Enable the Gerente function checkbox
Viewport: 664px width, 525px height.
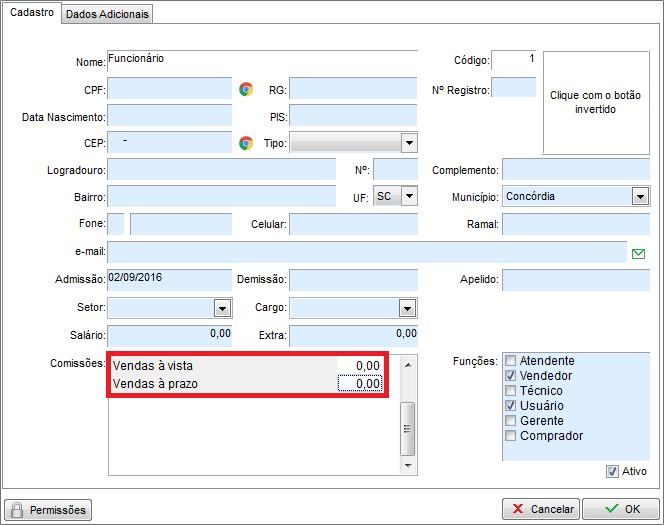[x=512, y=421]
